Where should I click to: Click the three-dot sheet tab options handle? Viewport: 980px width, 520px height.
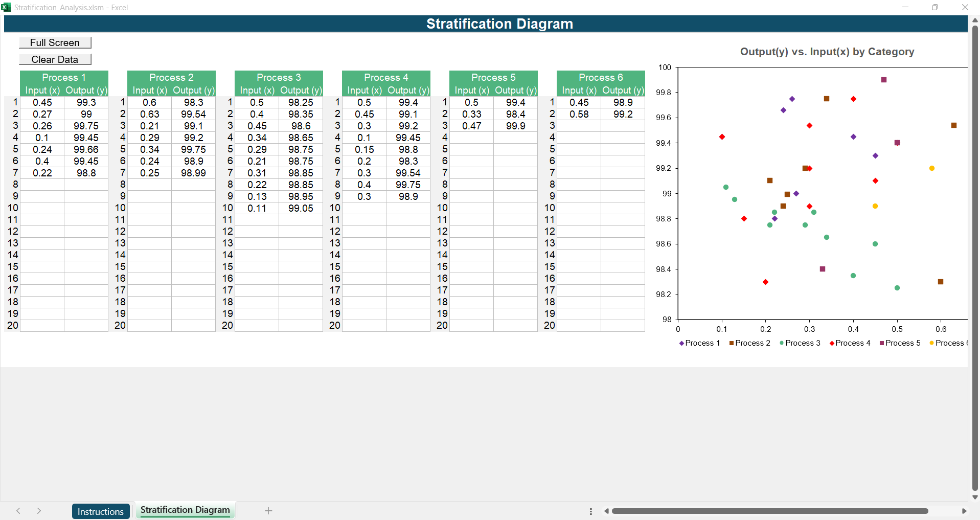(591, 511)
